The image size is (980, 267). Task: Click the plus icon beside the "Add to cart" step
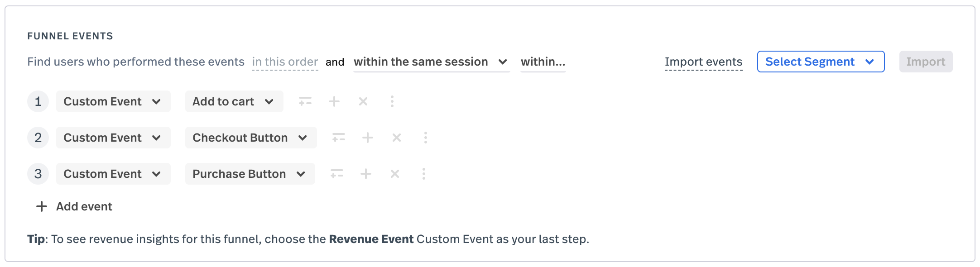point(334,101)
